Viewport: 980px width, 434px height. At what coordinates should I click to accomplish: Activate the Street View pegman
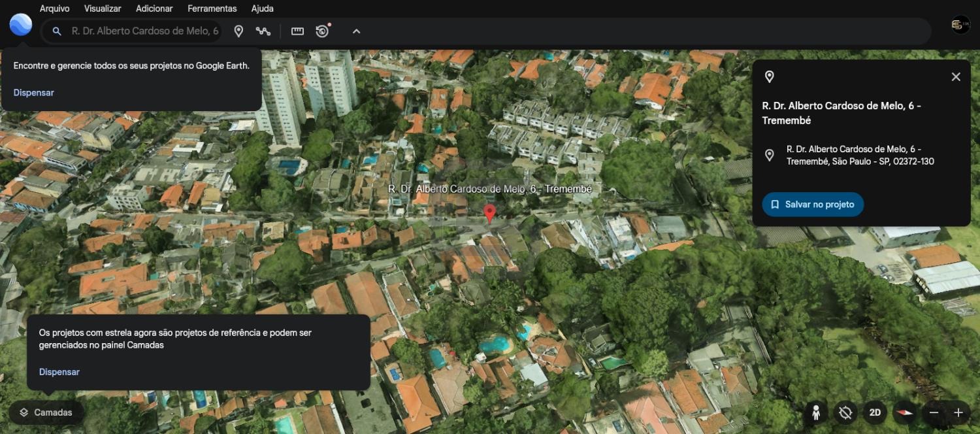pyautogui.click(x=816, y=412)
